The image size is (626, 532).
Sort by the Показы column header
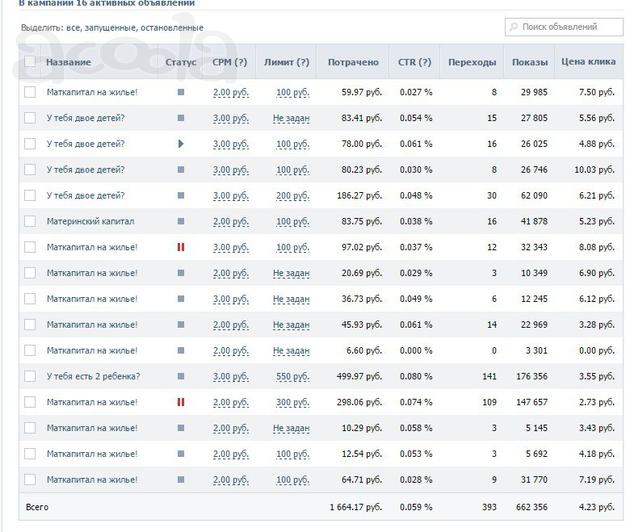[x=530, y=62]
